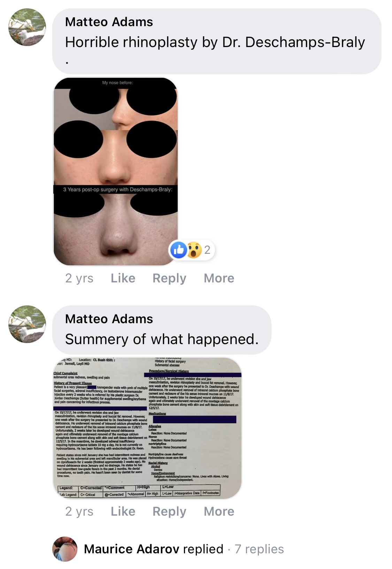
Task: Reply to the 'Summery of what happened' comment
Action: [x=169, y=511]
